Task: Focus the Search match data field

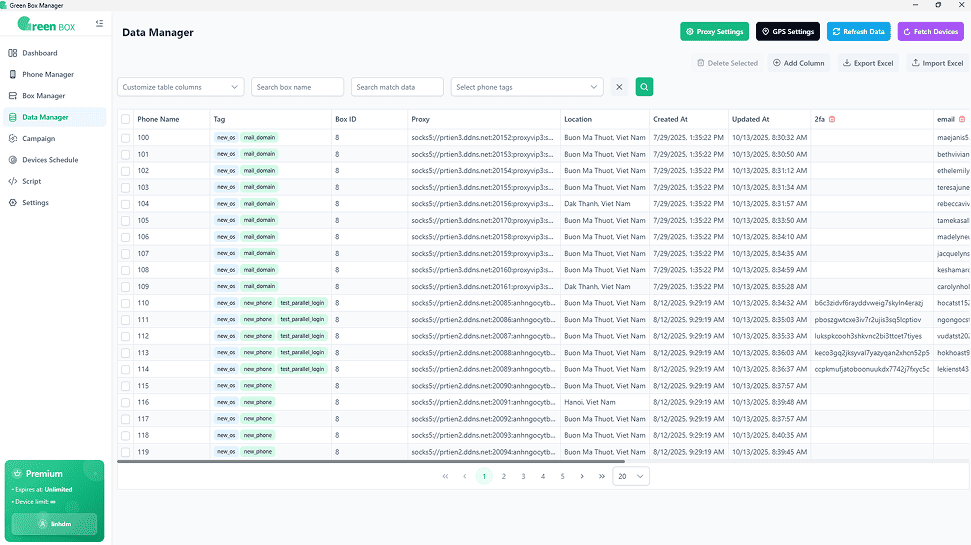Action: click(398, 87)
